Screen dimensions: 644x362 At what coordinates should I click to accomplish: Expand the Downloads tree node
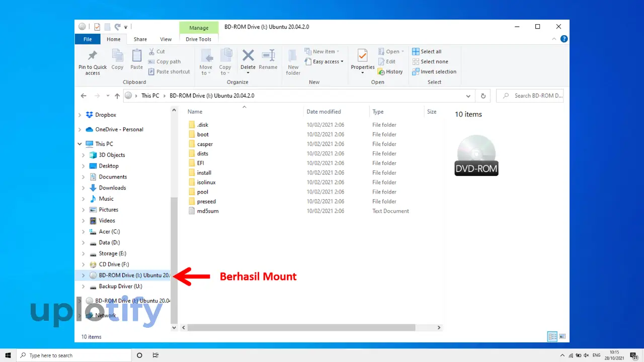(84, 188)
